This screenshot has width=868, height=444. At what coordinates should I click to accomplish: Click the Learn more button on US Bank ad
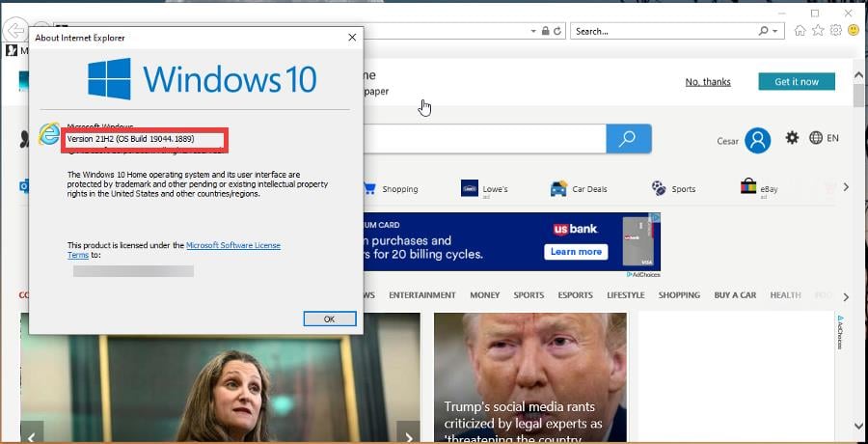click(x=576, y=252)
